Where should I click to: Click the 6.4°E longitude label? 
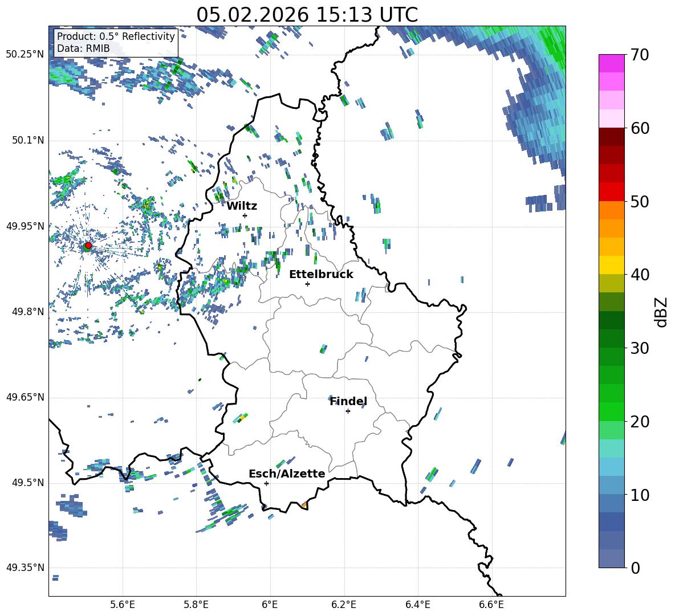point(417,605)
